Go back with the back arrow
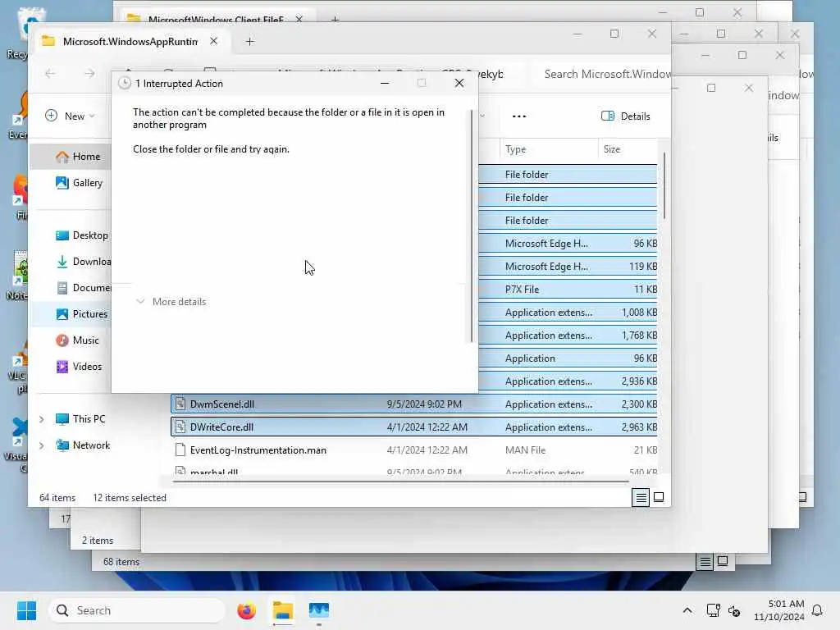The height and width of the screenshot is (630, 840). [50, 73]
